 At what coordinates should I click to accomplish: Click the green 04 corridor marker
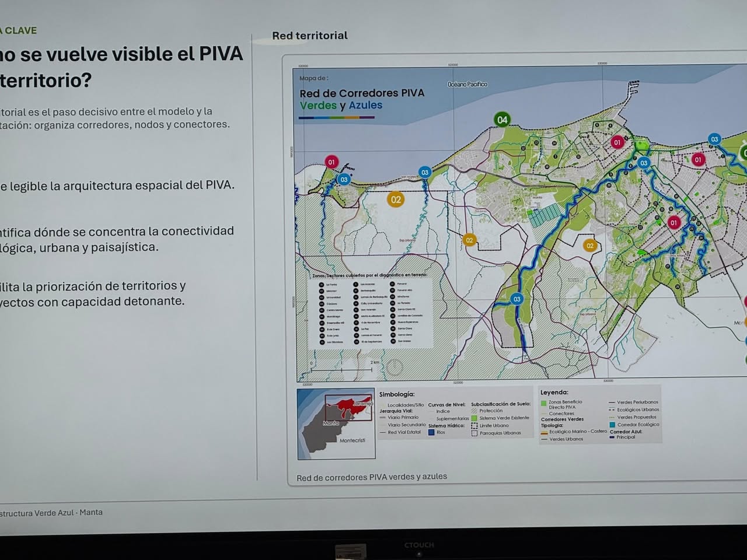[502, 120]
